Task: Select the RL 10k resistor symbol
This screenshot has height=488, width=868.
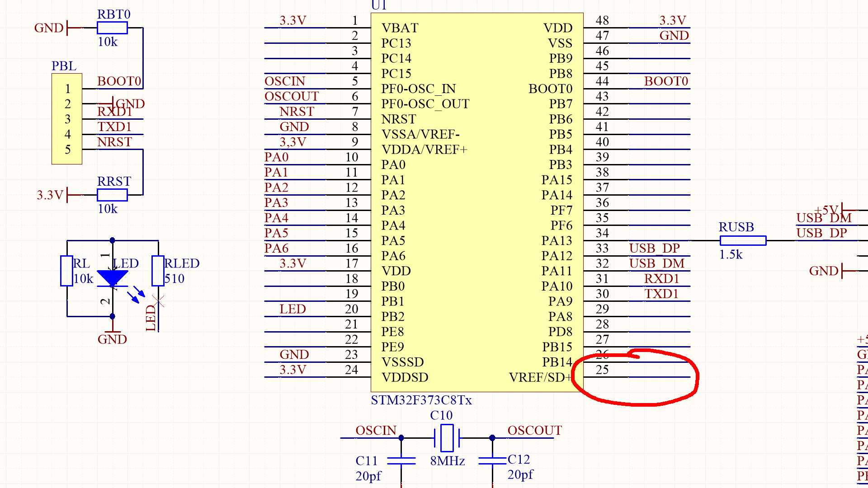Action: (x=67, y=271)
